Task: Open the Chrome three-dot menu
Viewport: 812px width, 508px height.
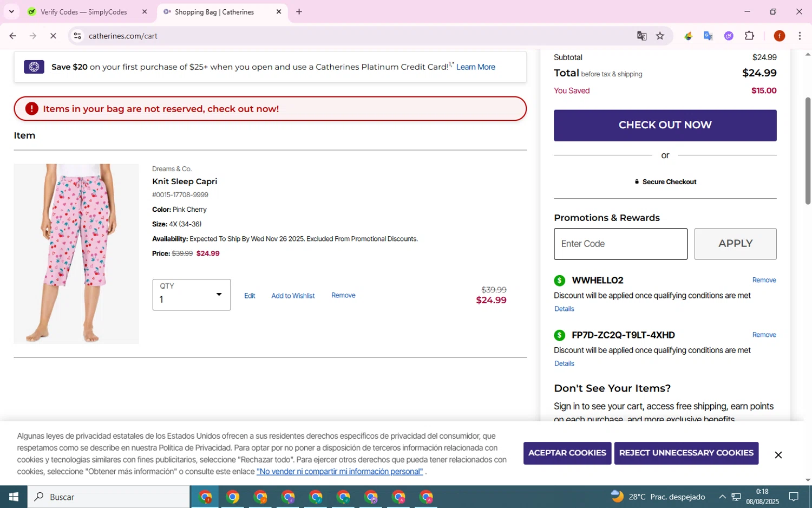Action: click(x=800, y=36)
